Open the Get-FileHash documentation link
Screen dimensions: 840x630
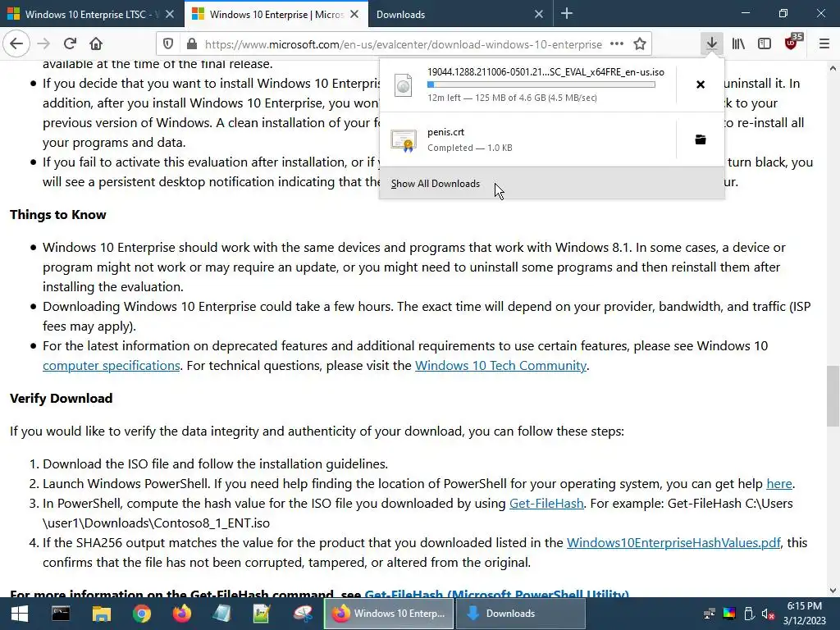[x=546, y=504]
